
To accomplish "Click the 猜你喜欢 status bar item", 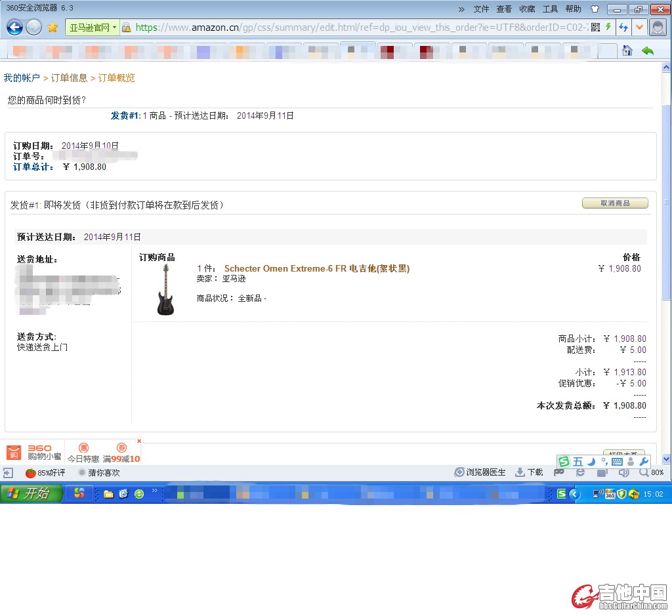I will coord(99,473).
